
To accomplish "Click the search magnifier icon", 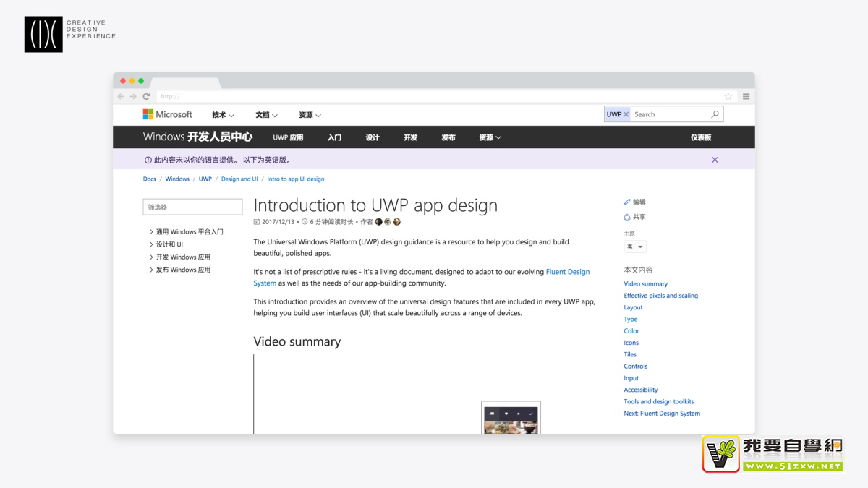I will pos(715,114).
